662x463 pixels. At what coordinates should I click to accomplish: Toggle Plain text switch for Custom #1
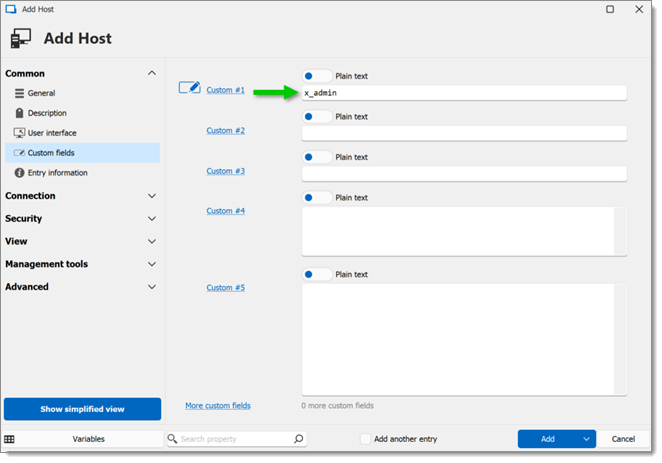[317, 76]
